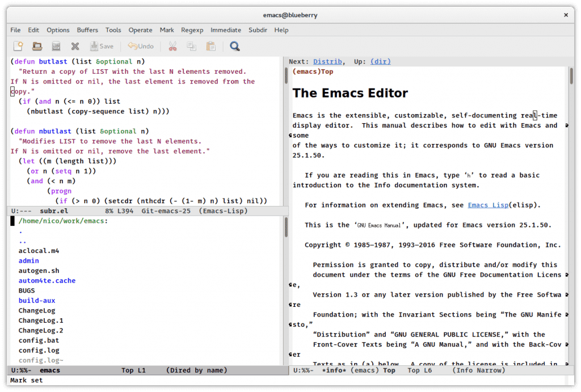Click the Paste clipboard toolbar icon
The width and height of the screenshot is (581, 392).
210,46
